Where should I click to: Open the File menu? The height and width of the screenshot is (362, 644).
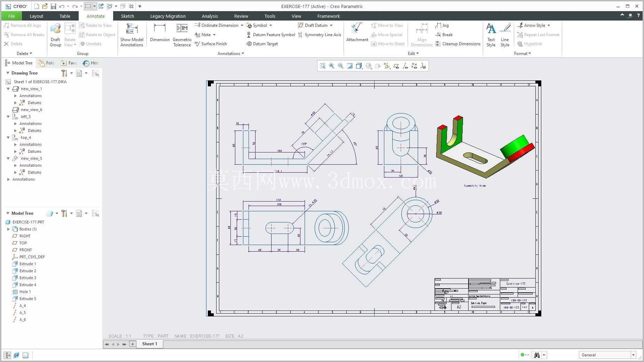[x=11, y=16]
